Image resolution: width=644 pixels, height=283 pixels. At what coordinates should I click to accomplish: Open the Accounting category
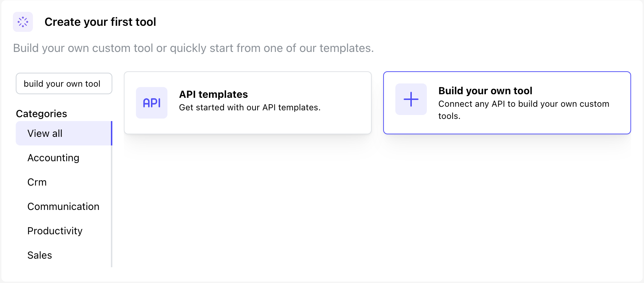[53, 158]
